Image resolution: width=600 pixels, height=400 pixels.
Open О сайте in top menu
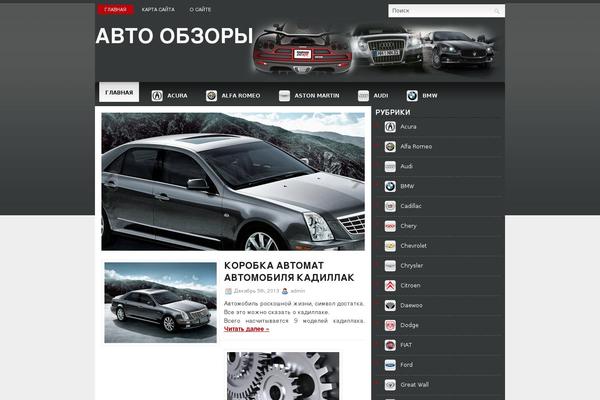click(200, 10)
